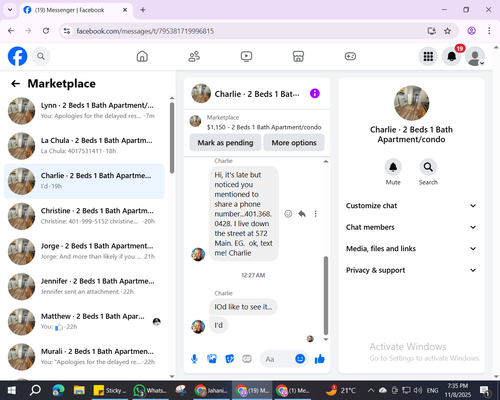Search in conversation magnifier icon
Image resolution: width=500 pixels, height=400 pixels.
coord(428,167)
